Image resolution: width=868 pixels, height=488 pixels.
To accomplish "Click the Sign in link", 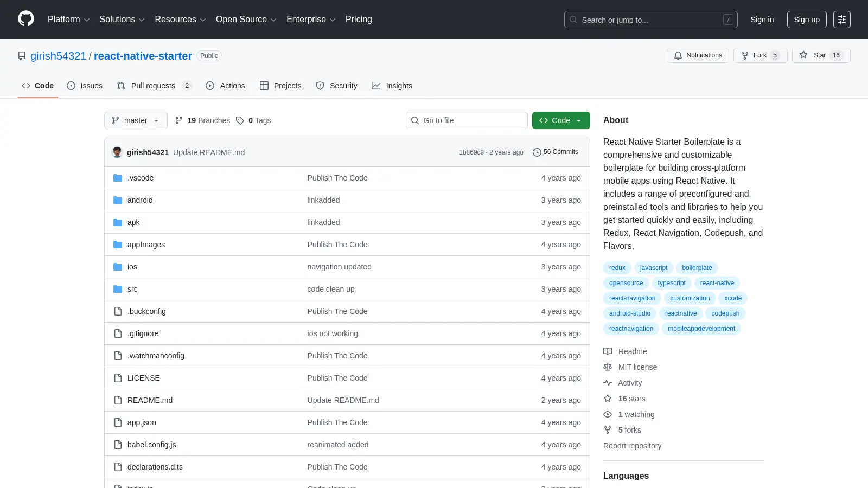I will click(762, 20).
